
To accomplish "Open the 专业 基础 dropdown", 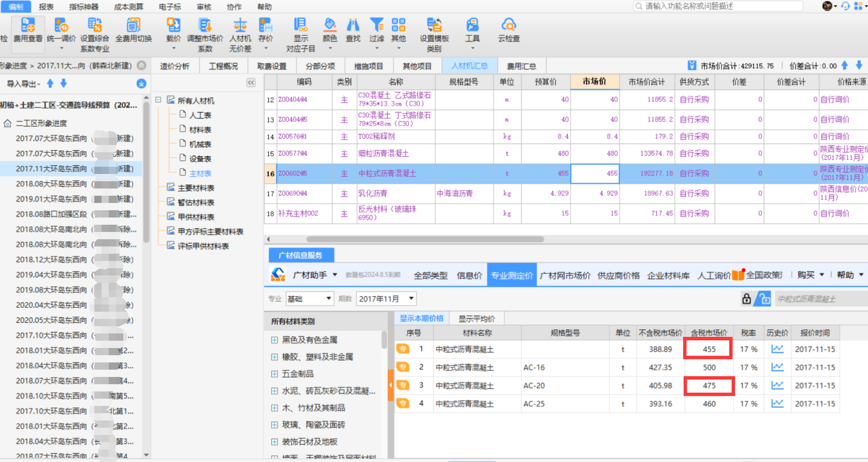I will (x=309, y=299).
